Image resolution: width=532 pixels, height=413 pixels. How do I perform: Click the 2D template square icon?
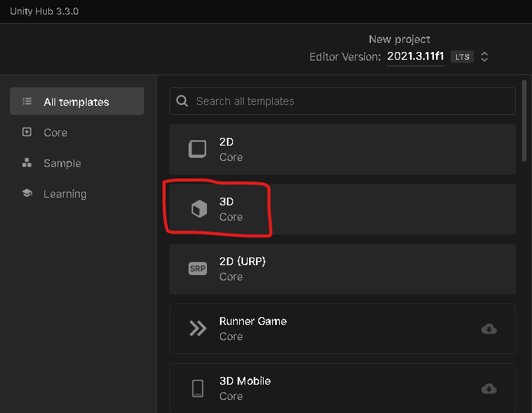tap(198, 149)
